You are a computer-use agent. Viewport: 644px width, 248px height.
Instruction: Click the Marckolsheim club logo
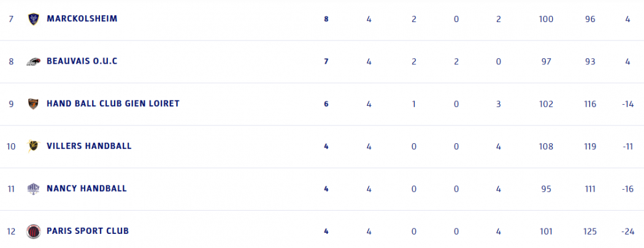tap(33, 19)
